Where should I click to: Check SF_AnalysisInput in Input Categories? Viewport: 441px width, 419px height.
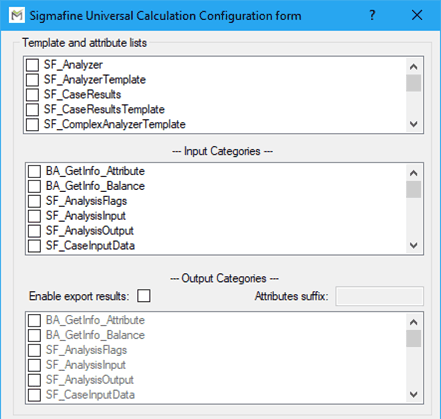[34, 216]
